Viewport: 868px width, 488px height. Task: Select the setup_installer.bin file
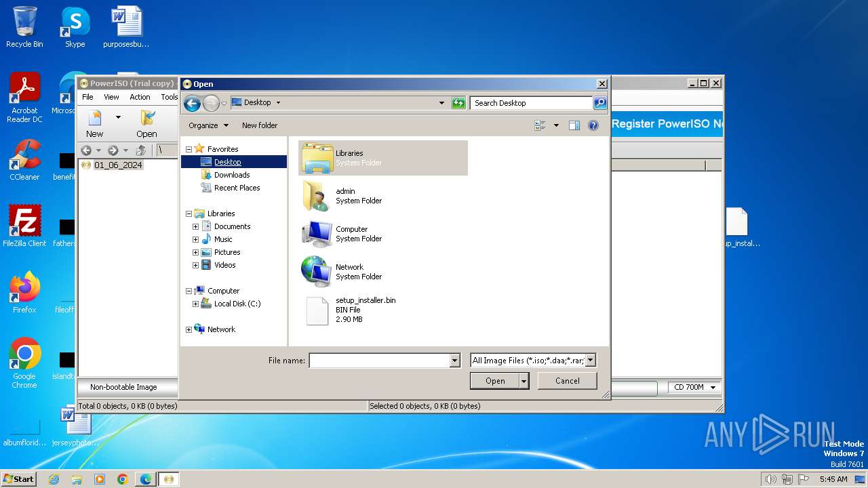383,310
